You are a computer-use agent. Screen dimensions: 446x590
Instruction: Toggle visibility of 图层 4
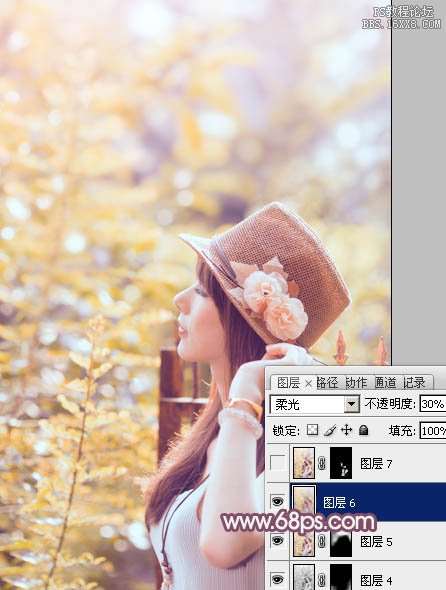click(x=277, y=579)
